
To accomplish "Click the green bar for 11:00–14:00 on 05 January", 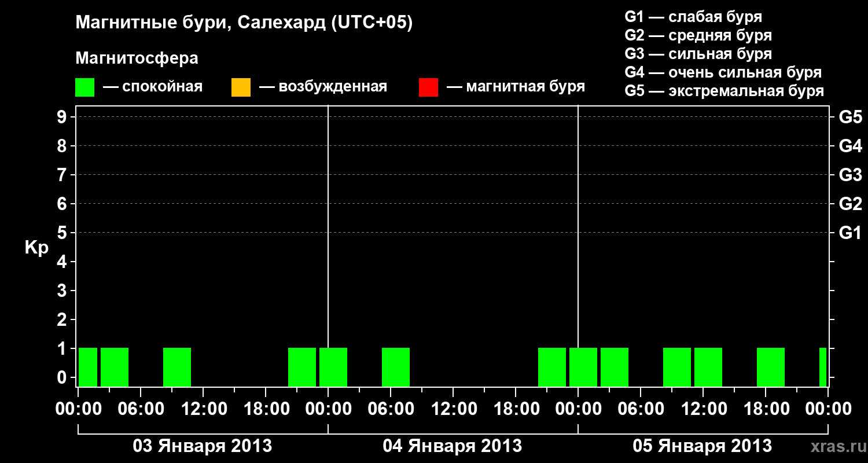I will [x=708, y=367].
